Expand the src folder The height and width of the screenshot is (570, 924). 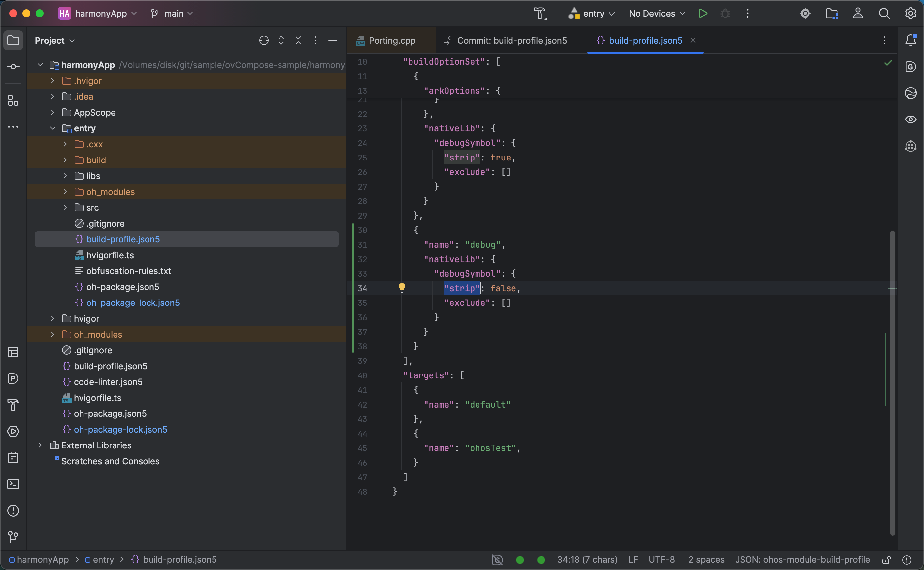click(x=65, y=208)
